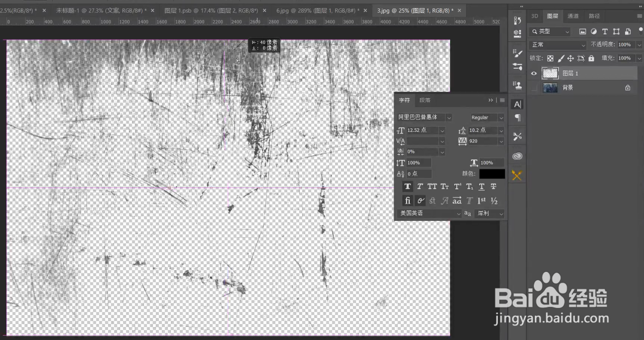Toggle titling alternates aa OpenType button
644x340 pixels.
tap(457, 201)
